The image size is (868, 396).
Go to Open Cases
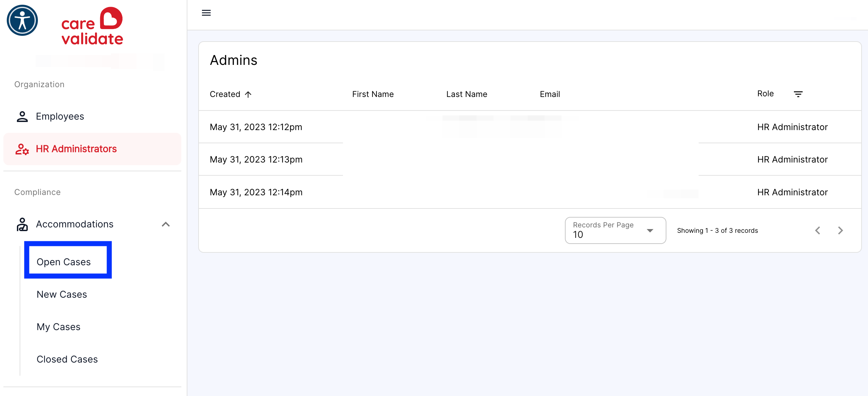(64, 262)
